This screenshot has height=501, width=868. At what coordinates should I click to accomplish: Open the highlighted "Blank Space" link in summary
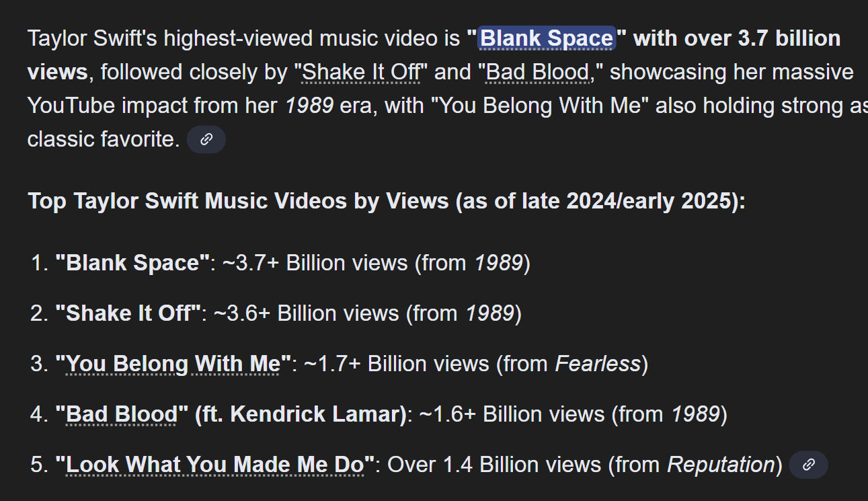(547, 38)
